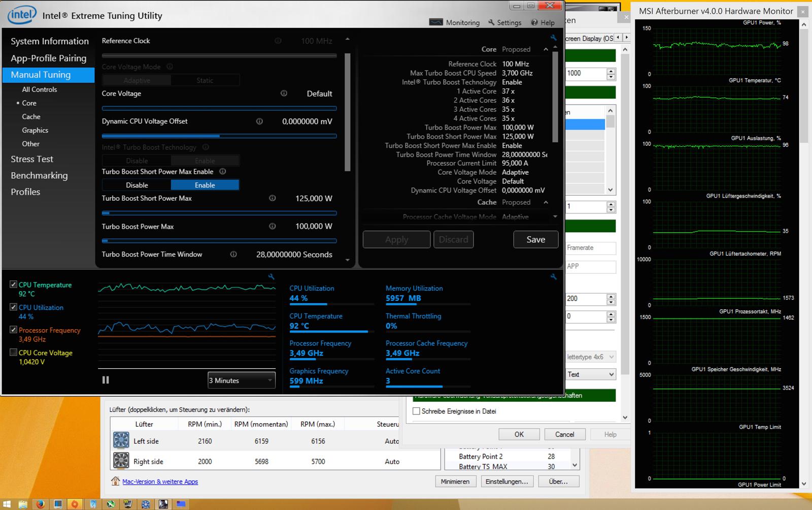Open the Text dropdown in the dialog behind

[x=591, y=374]
